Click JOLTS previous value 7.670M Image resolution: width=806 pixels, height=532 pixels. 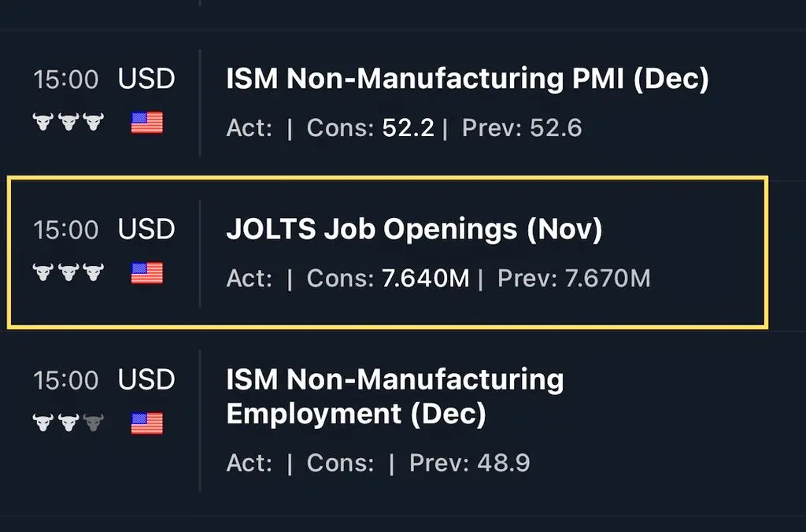(x=608, y=279)
